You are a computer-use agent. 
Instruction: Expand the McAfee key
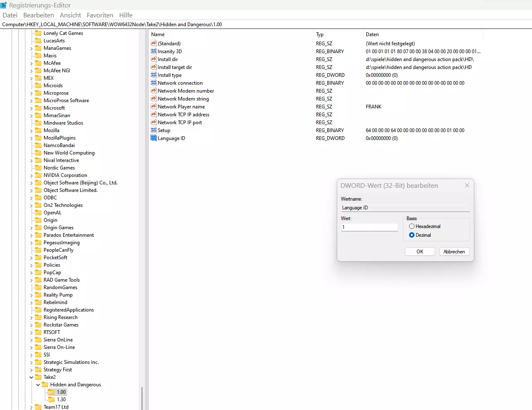31,63
